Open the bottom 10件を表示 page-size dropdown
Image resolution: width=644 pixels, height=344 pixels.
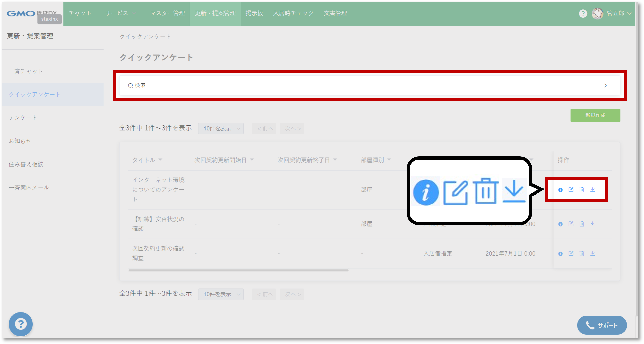(x=221, y=294)
